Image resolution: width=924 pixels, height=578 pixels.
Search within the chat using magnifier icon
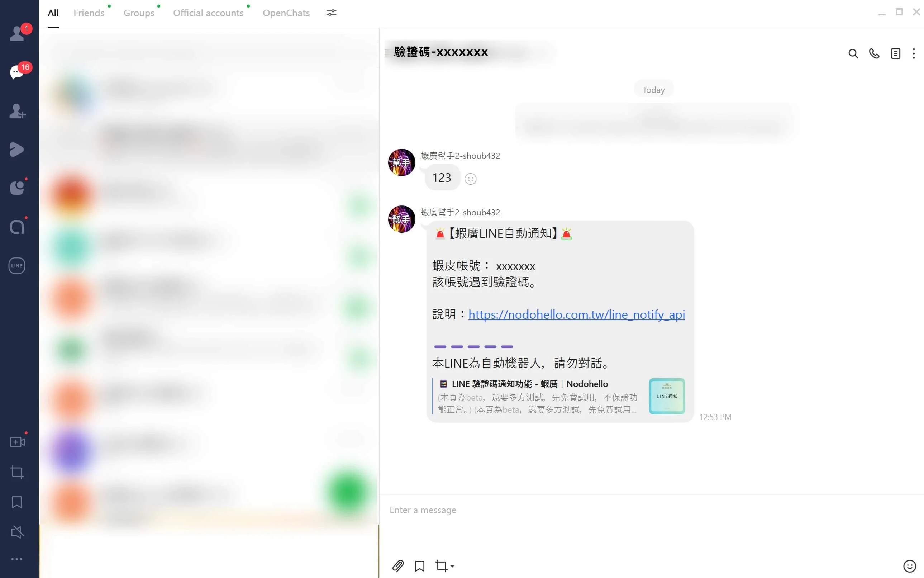tap(853, 53)
